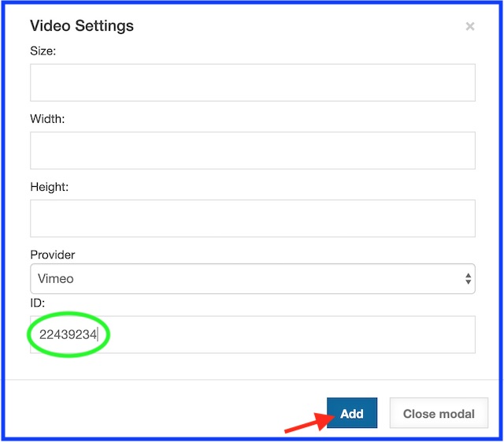Open the Provider dropdown showing Vimeo
This screenshot has height=443, width=504.
pos(252,278)
